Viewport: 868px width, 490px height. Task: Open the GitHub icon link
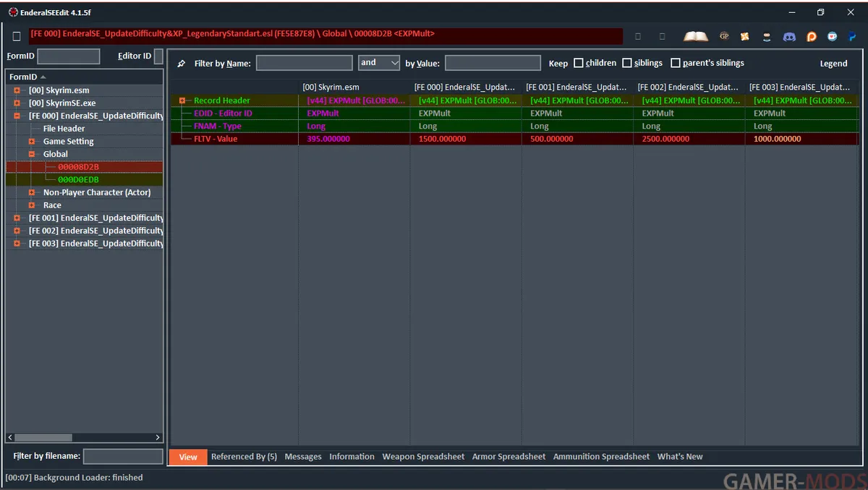[767, 36]
